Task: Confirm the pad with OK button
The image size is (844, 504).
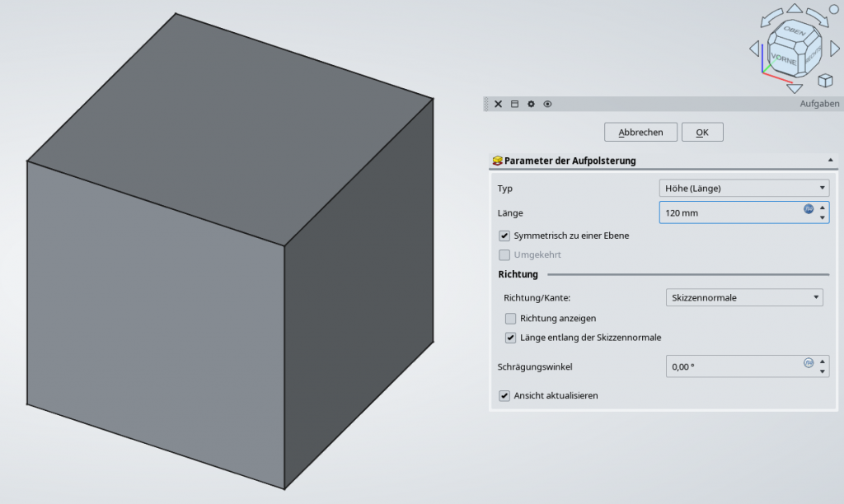Action: (701, 133)
